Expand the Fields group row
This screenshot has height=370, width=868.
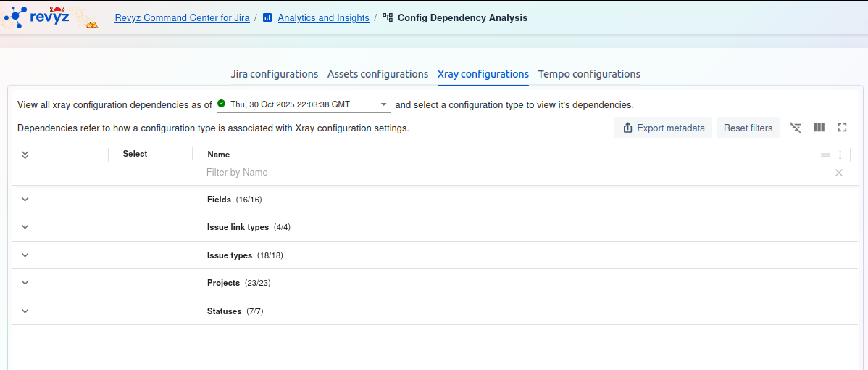25,200
